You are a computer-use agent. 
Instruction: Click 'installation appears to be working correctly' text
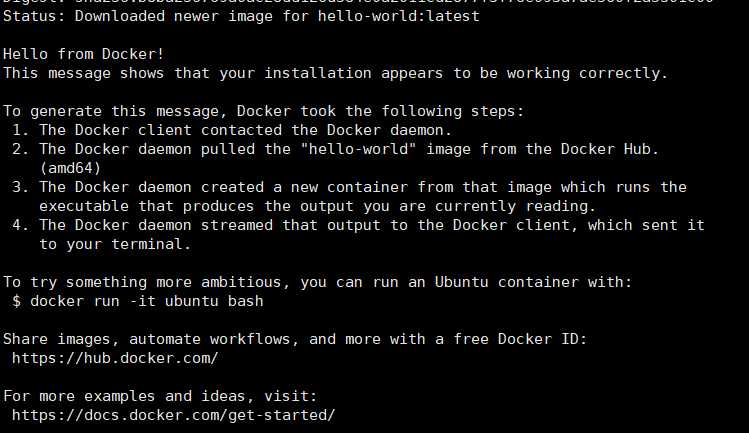(466, 73)
